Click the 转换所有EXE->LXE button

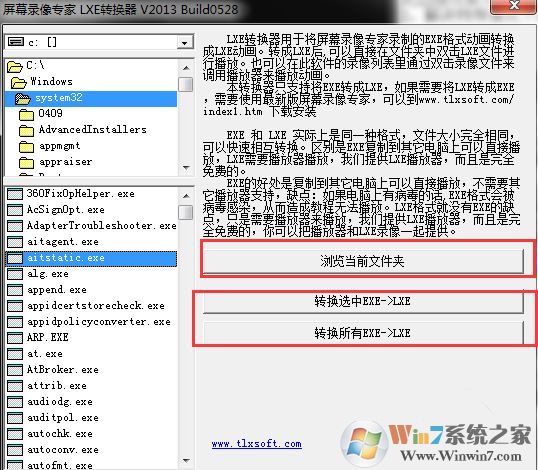pos(363,333)
